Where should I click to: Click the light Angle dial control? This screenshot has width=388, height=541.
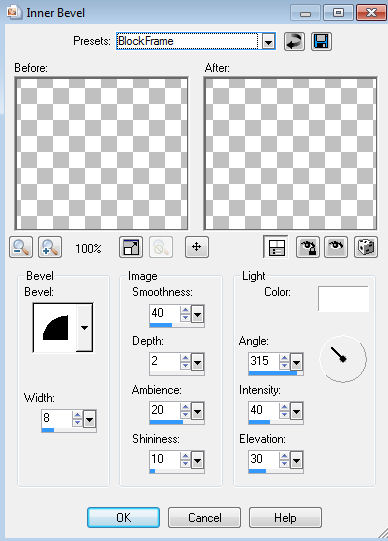pos(342,359)
